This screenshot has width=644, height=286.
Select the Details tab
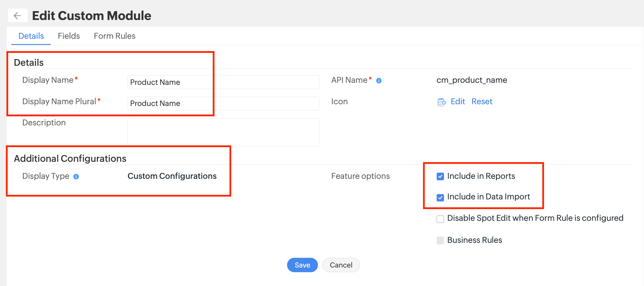(31, 36)
